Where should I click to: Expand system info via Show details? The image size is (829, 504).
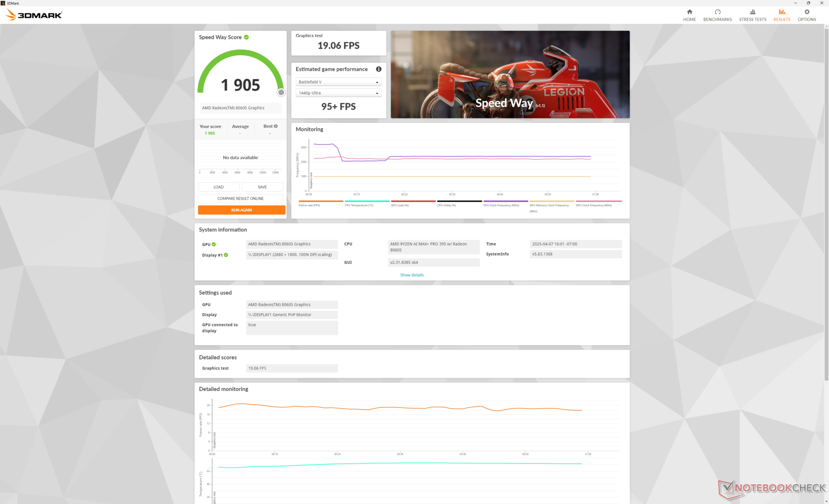point(411,275)
